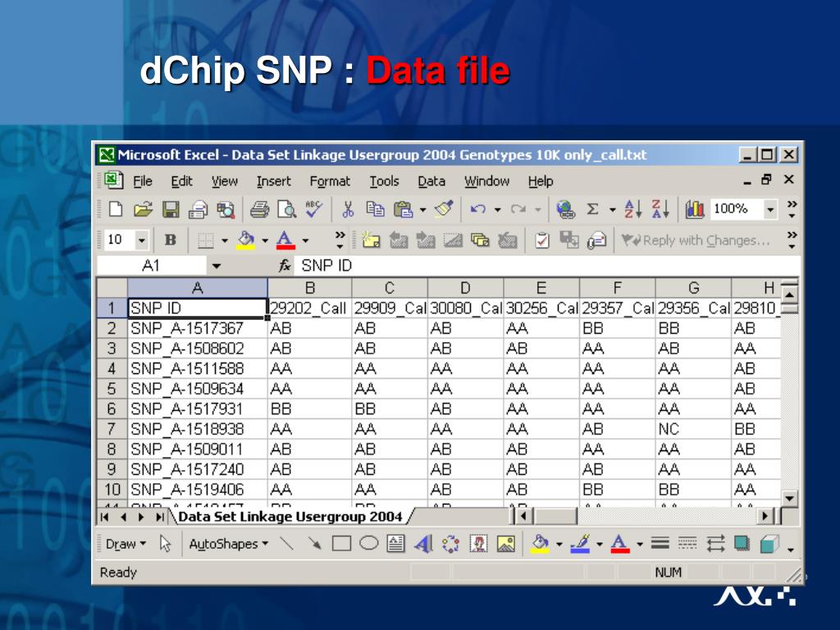
Task: Click the formula bar showing SNP ID
Action: pyautogui.click(x=546, y=266)
